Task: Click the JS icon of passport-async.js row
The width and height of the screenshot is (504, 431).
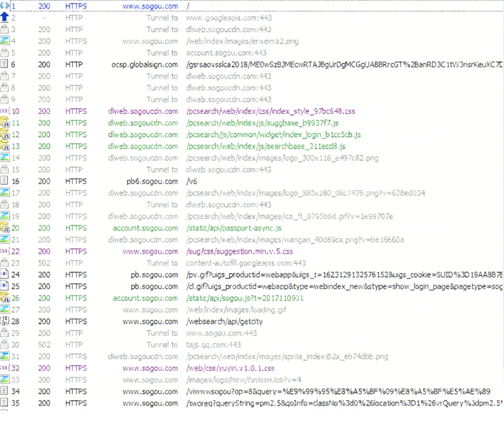Action: [5, 227]
